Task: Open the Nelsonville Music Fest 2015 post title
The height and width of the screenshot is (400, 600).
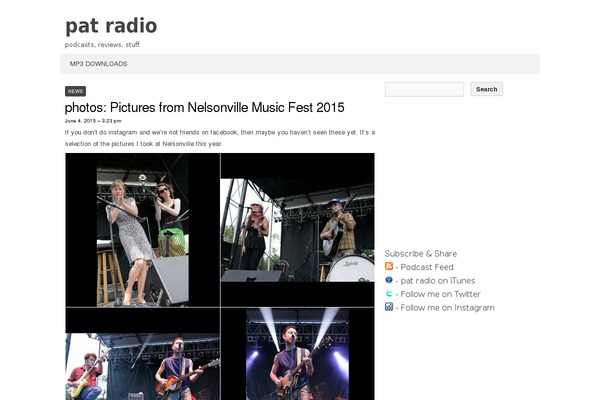Action: (x=204, y=108)
